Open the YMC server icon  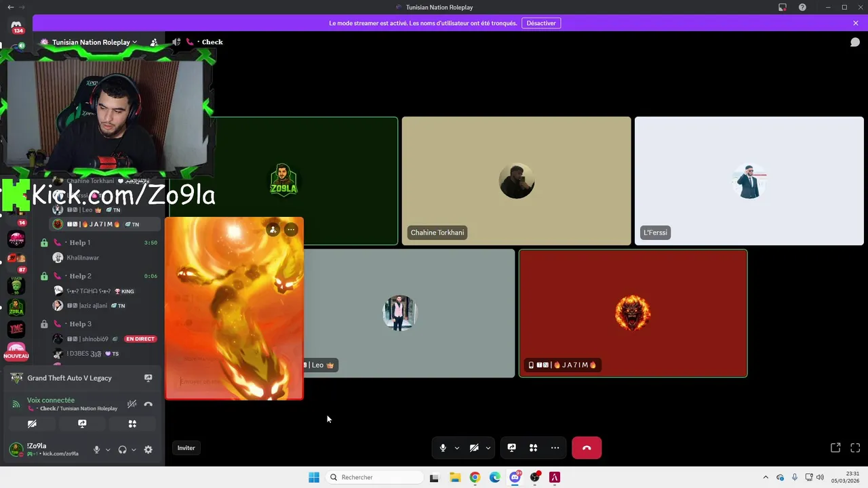click(x=16, y=329)
